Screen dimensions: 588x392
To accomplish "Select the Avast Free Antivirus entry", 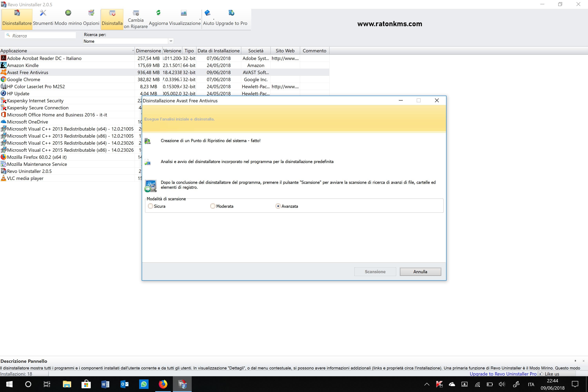I will tap(164, 72).
